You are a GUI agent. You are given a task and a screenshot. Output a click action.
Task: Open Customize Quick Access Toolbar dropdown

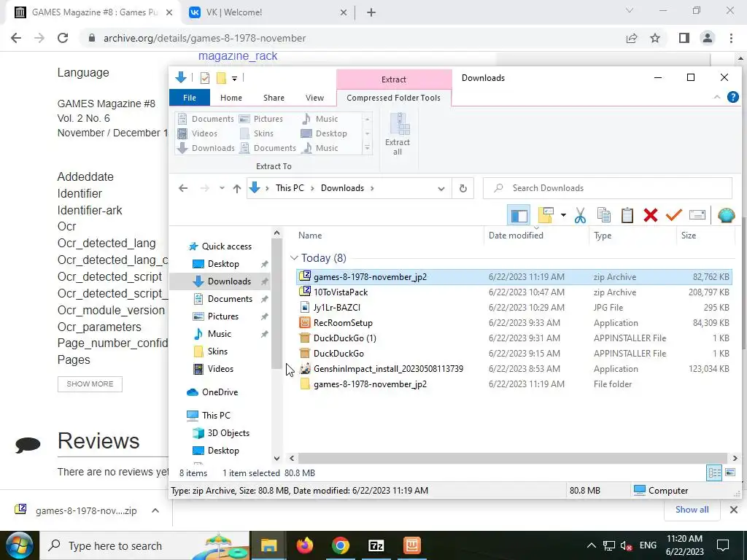(x=234, y=78)
